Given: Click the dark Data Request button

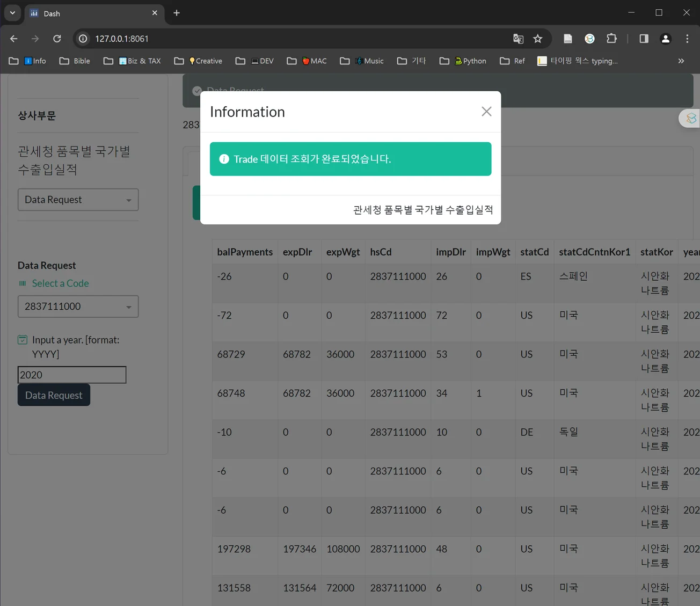Looking at the screenshot, I should click(x=54, y=395).
